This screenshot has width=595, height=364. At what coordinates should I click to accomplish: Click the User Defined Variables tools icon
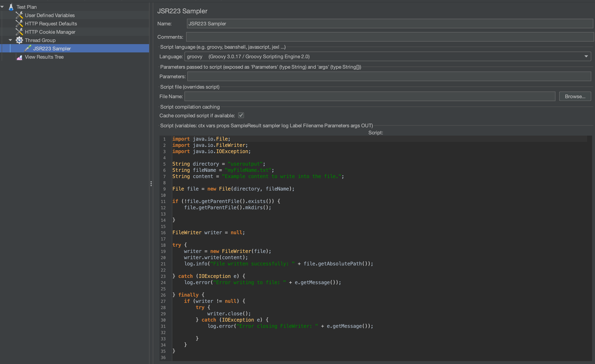point(19,15)
